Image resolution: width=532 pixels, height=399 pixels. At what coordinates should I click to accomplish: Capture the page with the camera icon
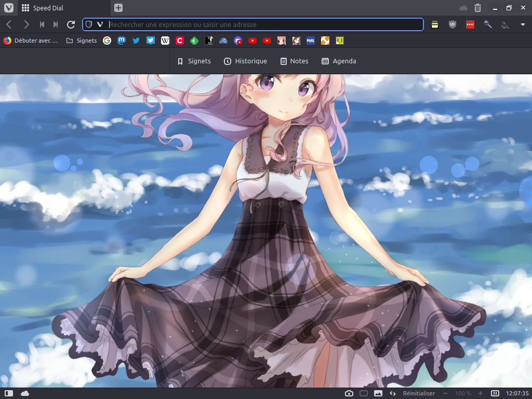pyautogui.click(x=349, y=393)
